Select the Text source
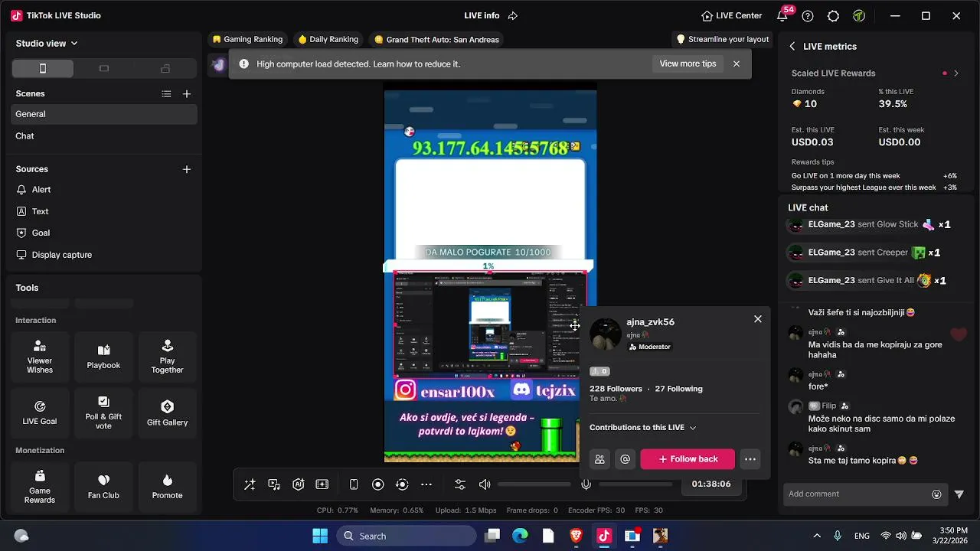Screen dimensions: 980x551 [104, 211]
